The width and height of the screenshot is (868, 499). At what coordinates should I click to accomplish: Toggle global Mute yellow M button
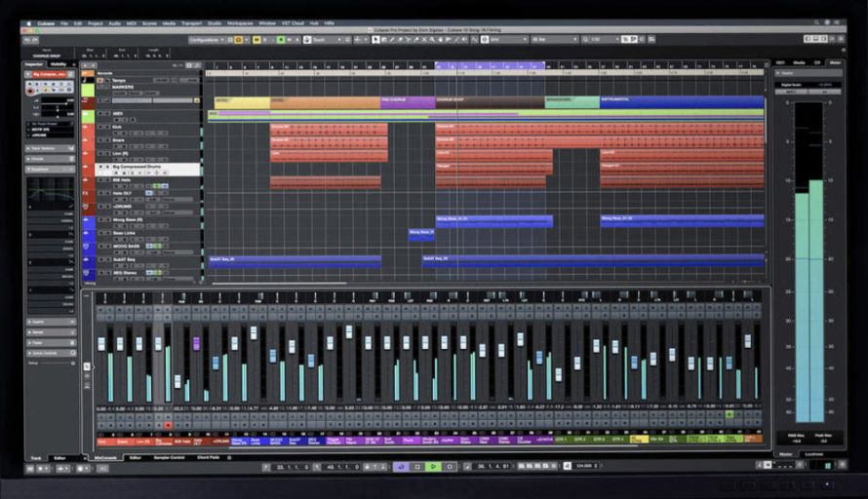tap(257, 40)
